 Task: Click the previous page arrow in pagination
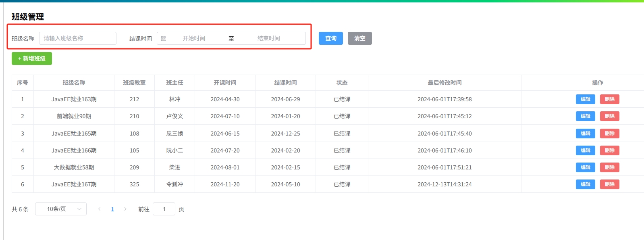click(x=100, y=209)
